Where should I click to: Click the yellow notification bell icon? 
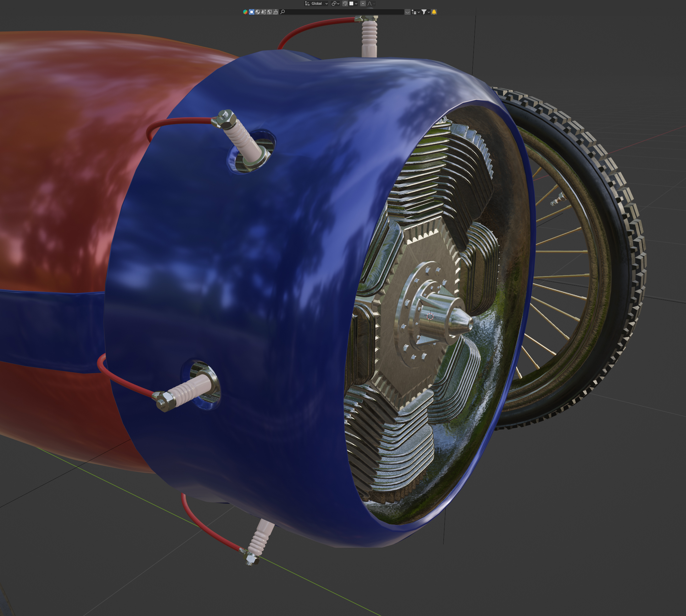[434, 12]
